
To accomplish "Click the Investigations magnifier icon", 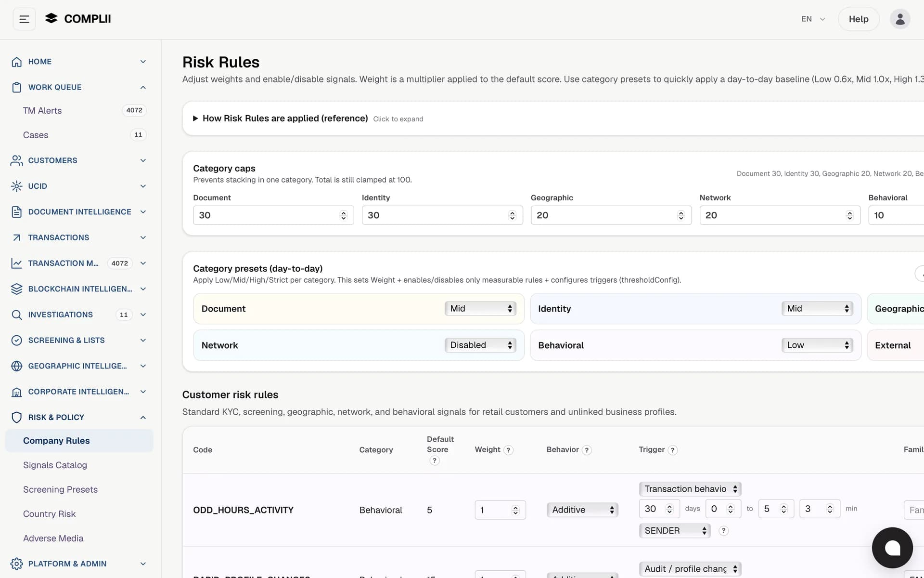I will [17, 315].
